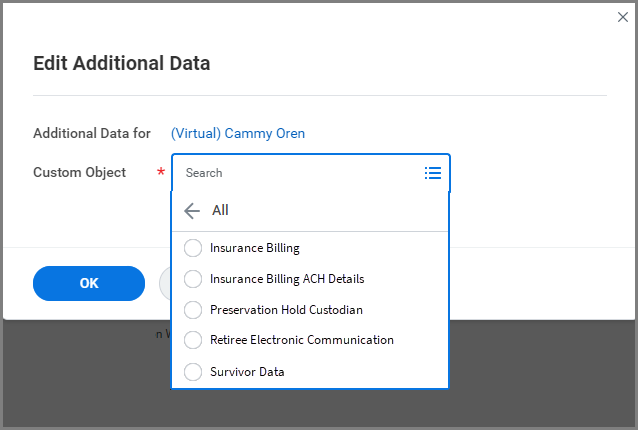Close the Edit Additional Data dialog
638x430 pixels.
[x=622, y=17]
